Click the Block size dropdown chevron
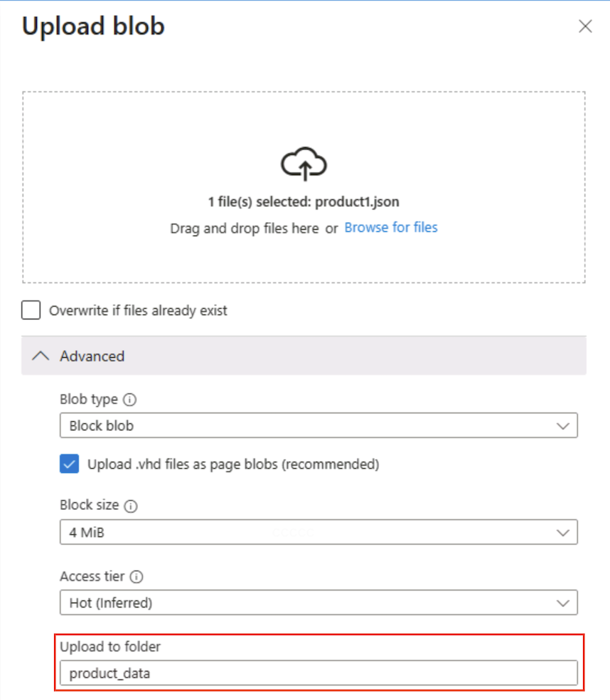610x700 pixels. [564, 531]
